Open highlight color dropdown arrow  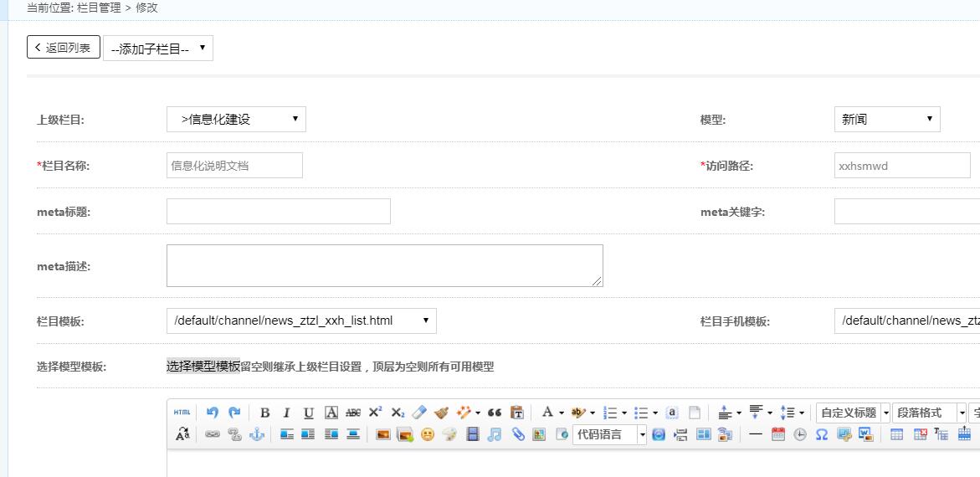pyautogui.click(x=593, y=413)
